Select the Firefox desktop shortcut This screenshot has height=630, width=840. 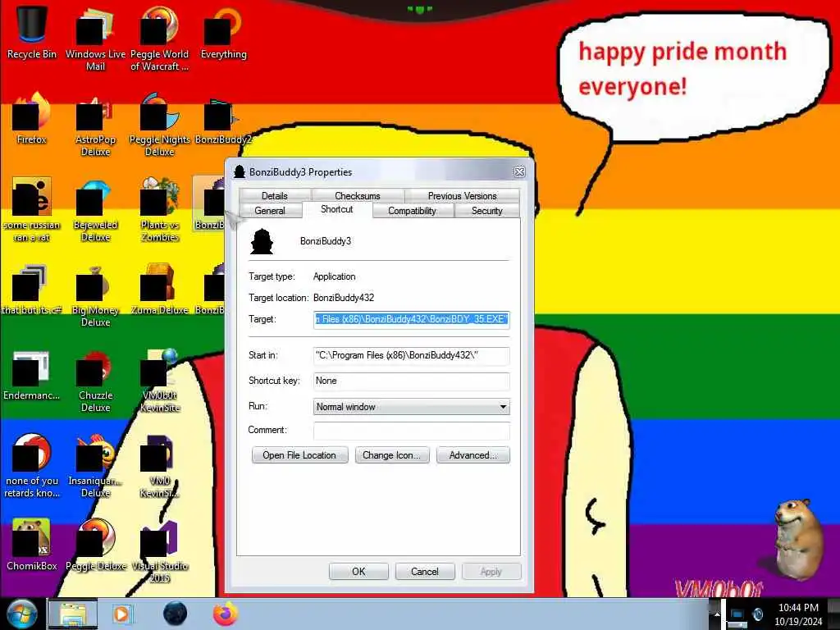(x=32, y=118)
